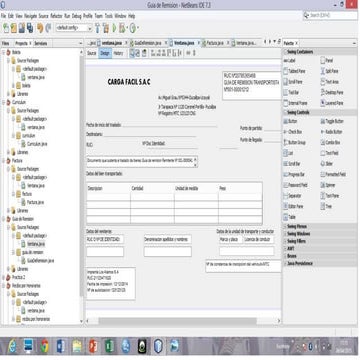Image resolution: width=360 pixels, height=360 pixels.
Task: Click the Redo arrow in the toolbar
Action: 48,28
